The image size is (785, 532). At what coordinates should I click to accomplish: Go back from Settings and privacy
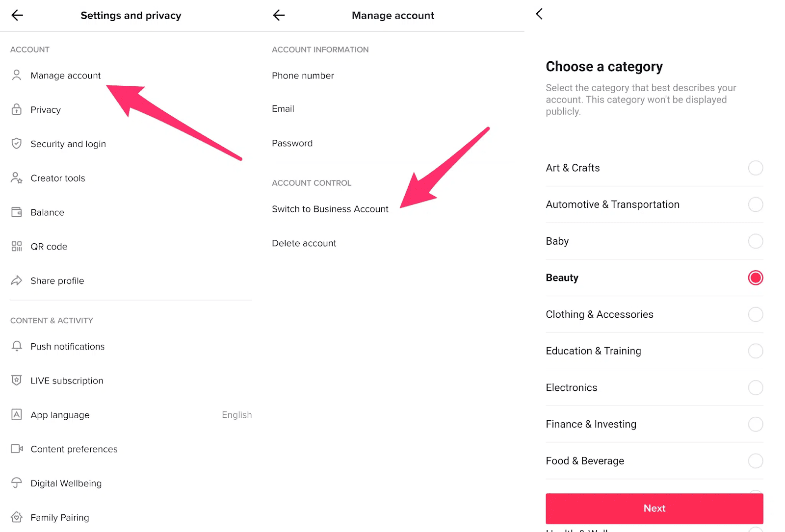coord(17,15)
